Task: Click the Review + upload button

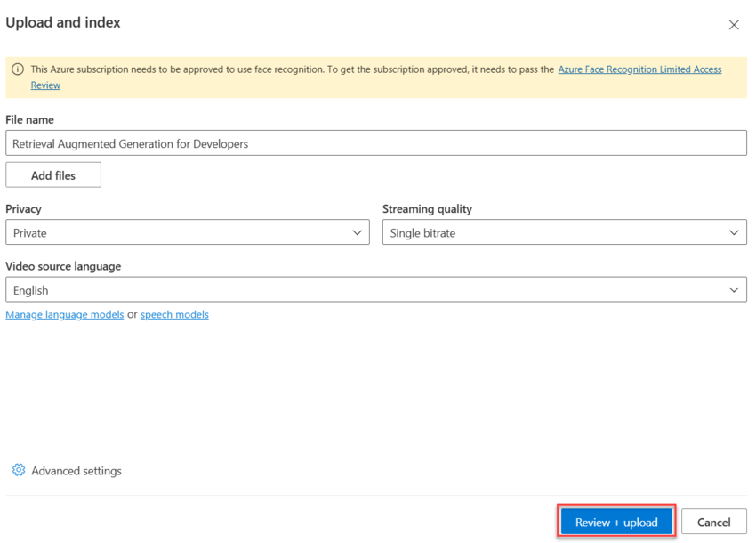Action: pyautogui.click(x=616, y=523)
